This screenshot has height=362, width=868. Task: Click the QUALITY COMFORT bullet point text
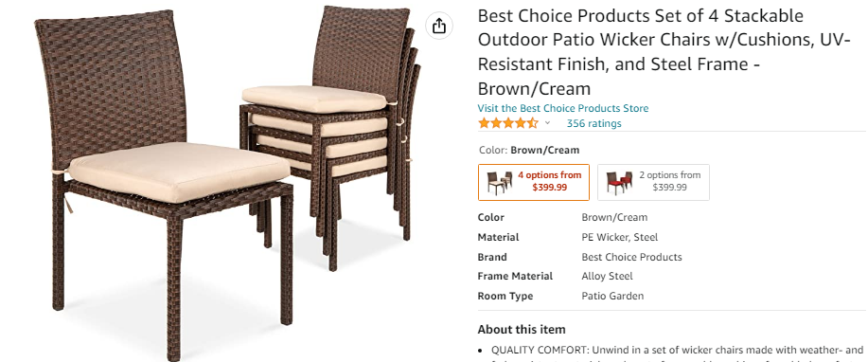point(677,353)
